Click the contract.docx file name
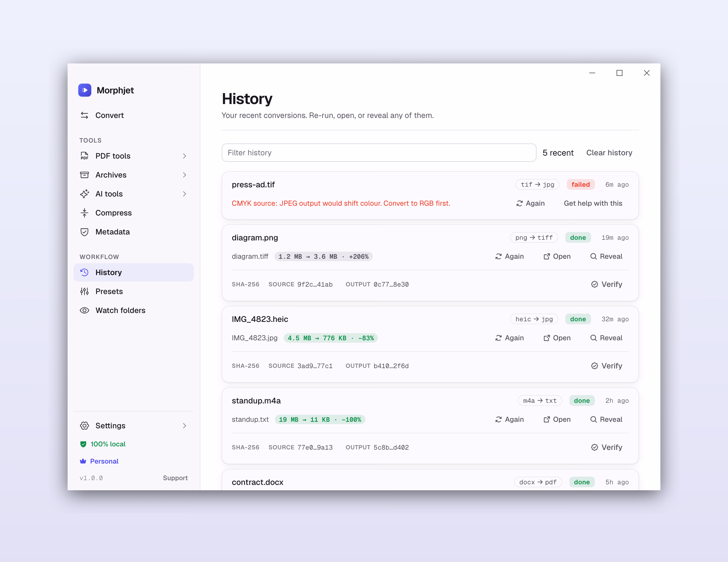The width and height of the screenshot is (728, 562). coord(258,482)
